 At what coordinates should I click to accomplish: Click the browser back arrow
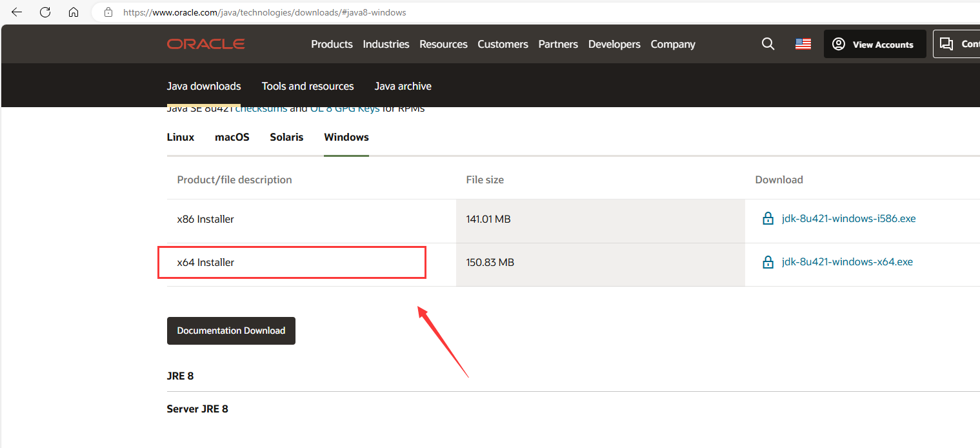(17, 12)
